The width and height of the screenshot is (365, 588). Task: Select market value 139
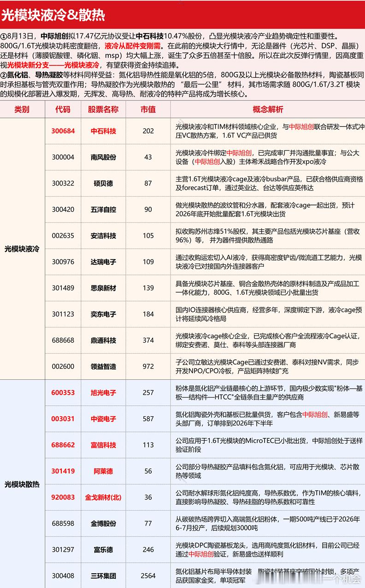tap(148, 288)
